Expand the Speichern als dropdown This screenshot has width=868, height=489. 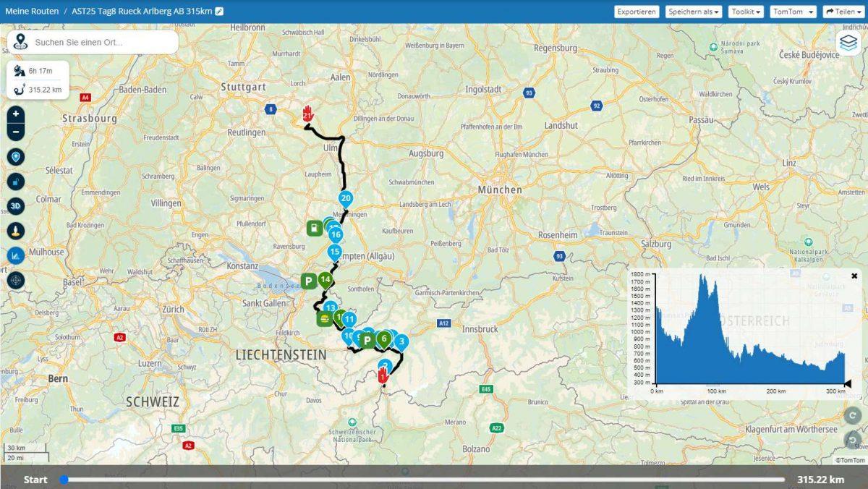tap(694, 12)
